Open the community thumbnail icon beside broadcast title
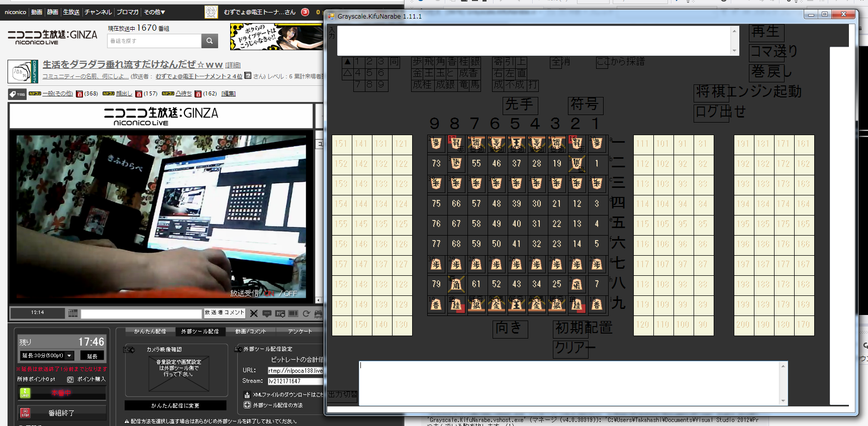 tap(23, 71)
